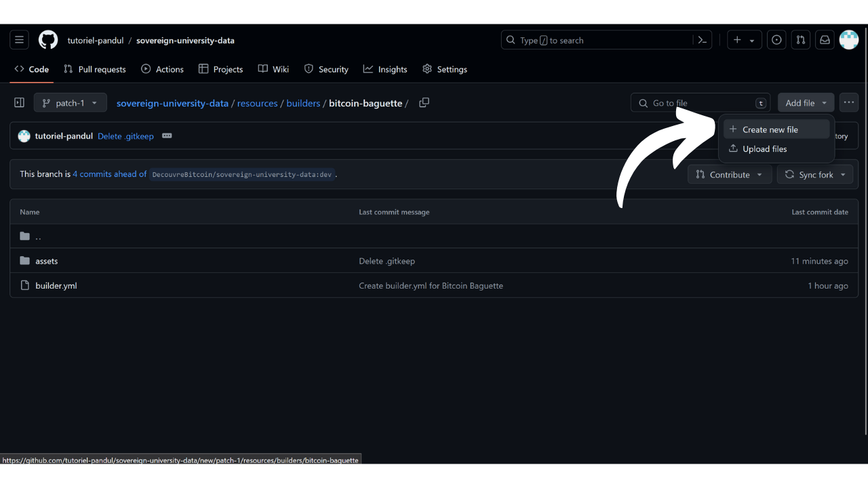
Task: Click the GitHub logo icon
Action: (48, 40)
